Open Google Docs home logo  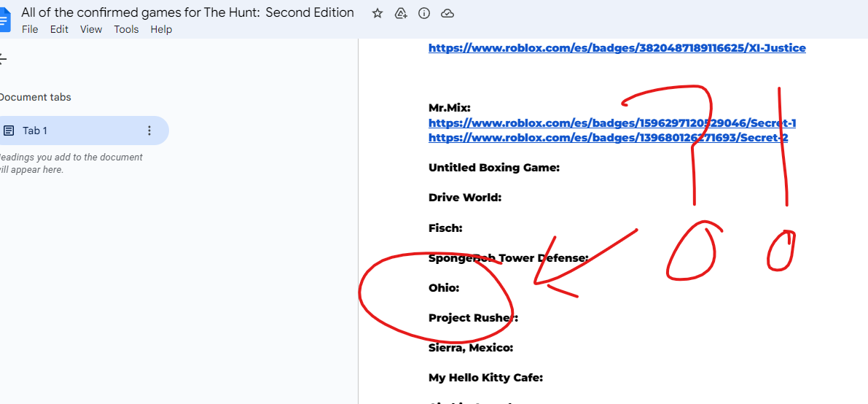(5, 20)
